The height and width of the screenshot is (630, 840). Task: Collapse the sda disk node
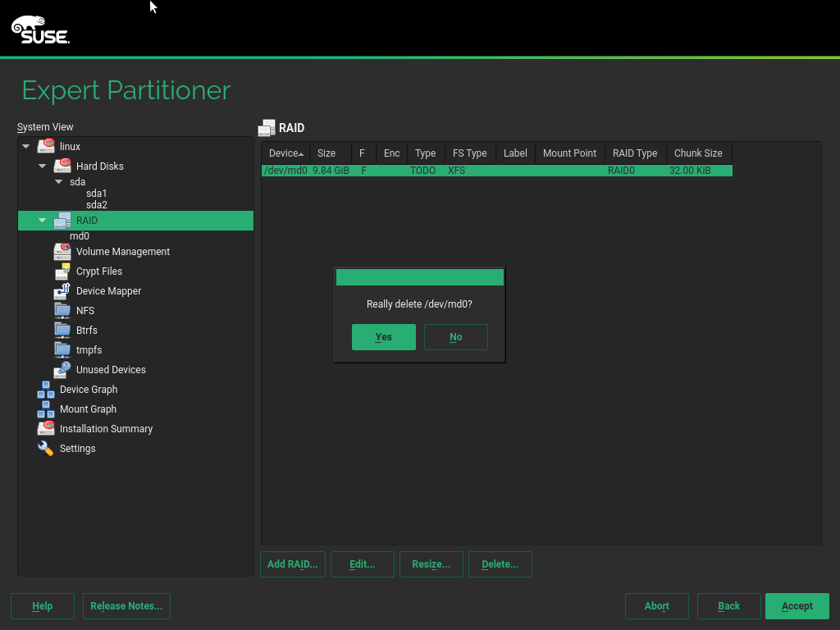[59, 182]
